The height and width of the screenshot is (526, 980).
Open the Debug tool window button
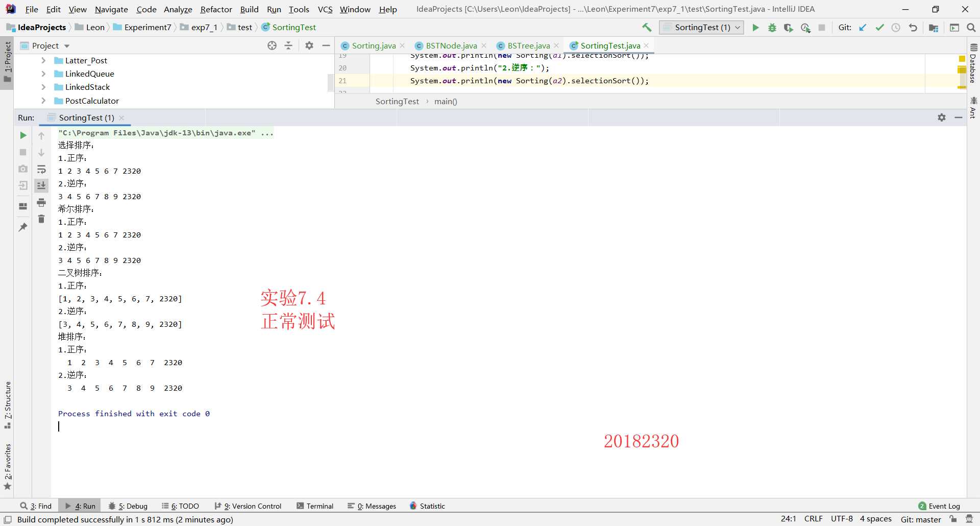pos(128,506)
